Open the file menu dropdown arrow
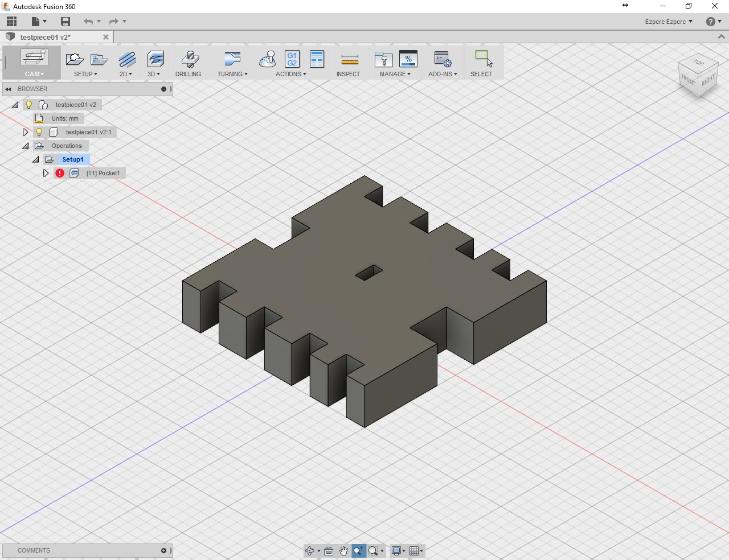The width and height of the screenshot is (729, 560). [44, 22]
